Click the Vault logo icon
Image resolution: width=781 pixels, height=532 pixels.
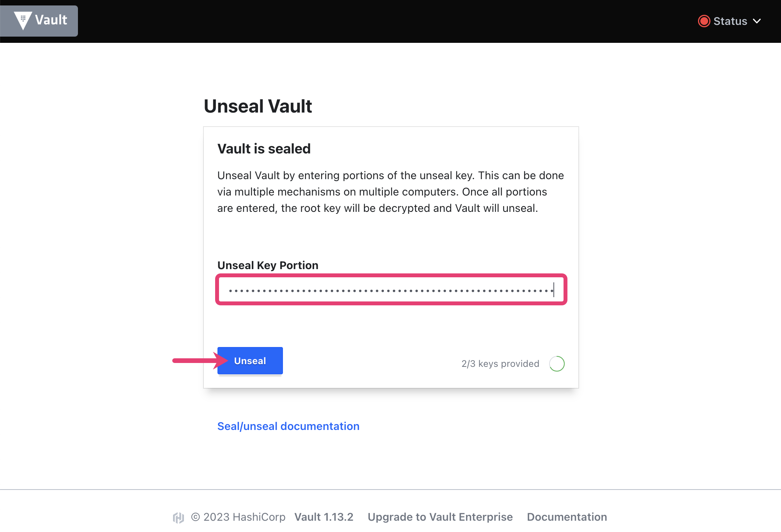click(x=23, y=20)
